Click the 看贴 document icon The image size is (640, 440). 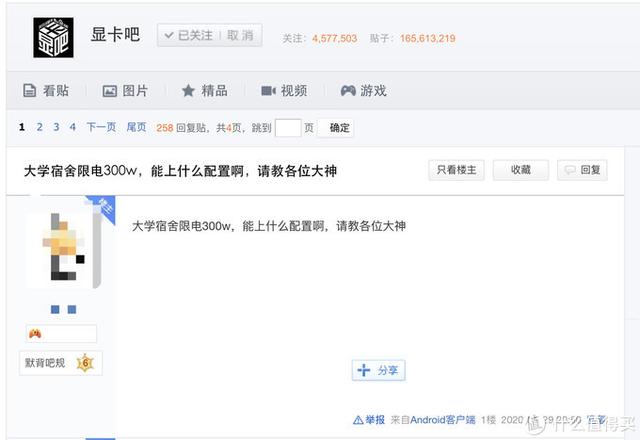(29, 91)
